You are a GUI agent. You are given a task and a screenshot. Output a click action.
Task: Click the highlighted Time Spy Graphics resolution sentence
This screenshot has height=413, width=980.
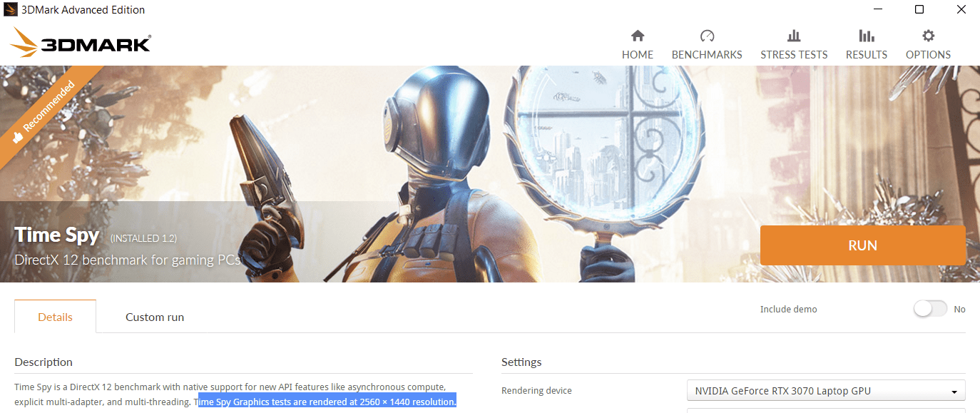coord(327,402)
